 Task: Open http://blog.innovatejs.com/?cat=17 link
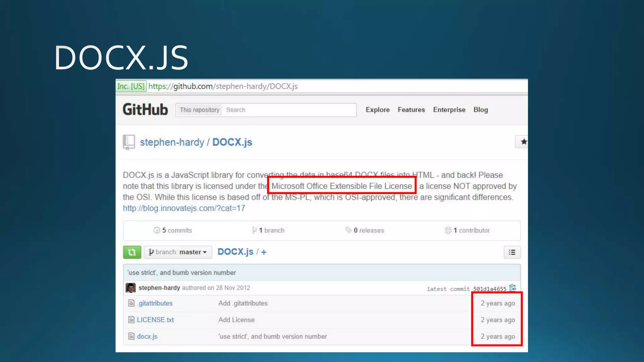[x=184, y=208]
